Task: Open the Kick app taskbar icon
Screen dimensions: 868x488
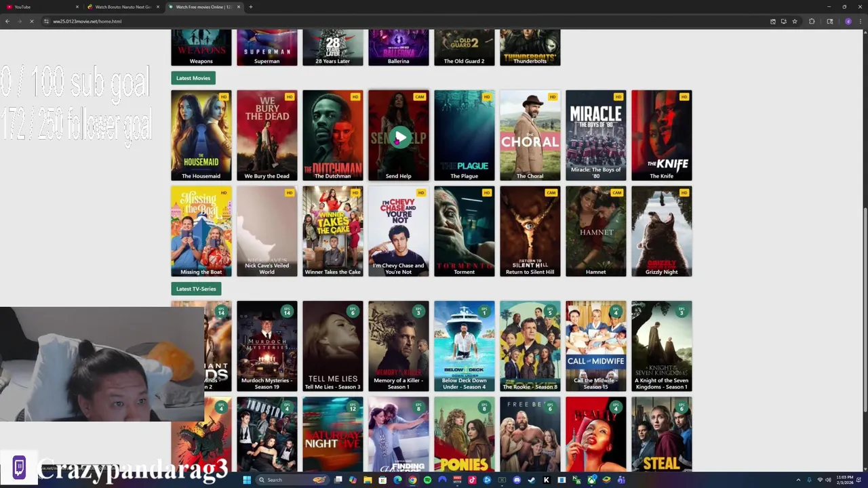Action: [547, 480]
